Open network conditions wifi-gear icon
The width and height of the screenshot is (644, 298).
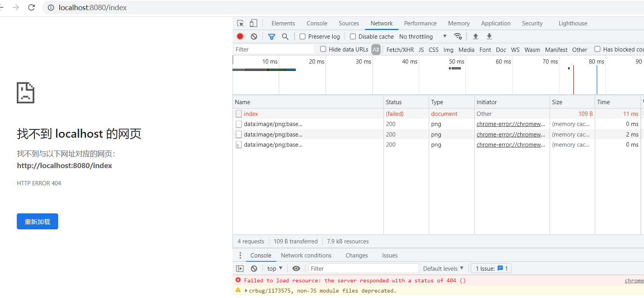pyautogui.click(x=458, y=36)
